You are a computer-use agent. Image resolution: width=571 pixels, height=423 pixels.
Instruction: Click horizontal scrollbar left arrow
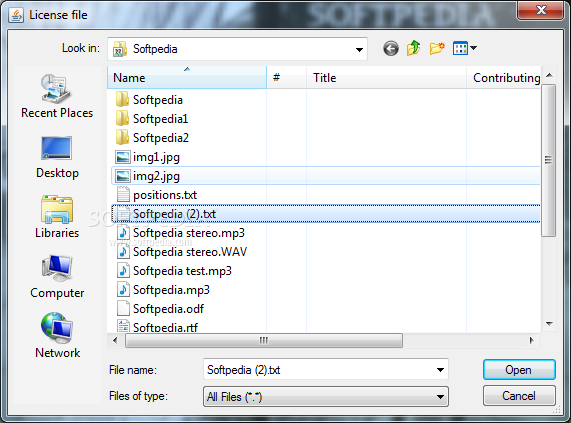click(x=115, y=340)
